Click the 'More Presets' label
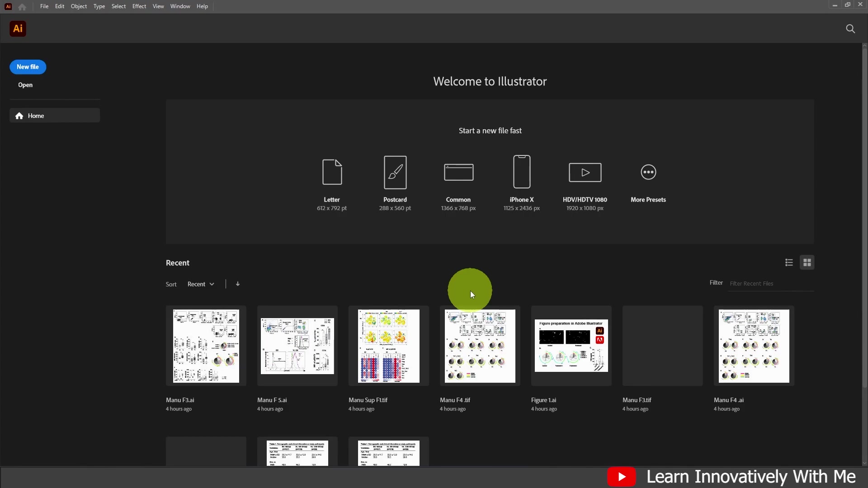Image resolution: width=868 pixels, height=488 pixels. coord(648,200)
